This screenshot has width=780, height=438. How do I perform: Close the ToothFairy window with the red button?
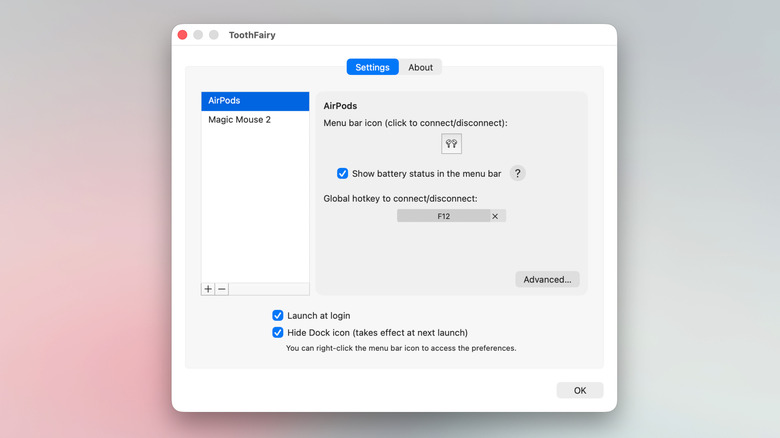pos(183,35)
